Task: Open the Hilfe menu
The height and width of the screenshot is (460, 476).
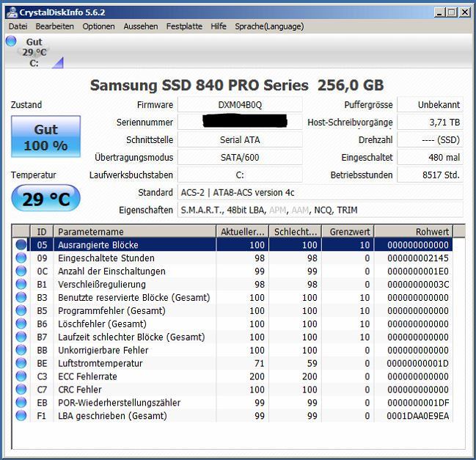Action: 219,26
